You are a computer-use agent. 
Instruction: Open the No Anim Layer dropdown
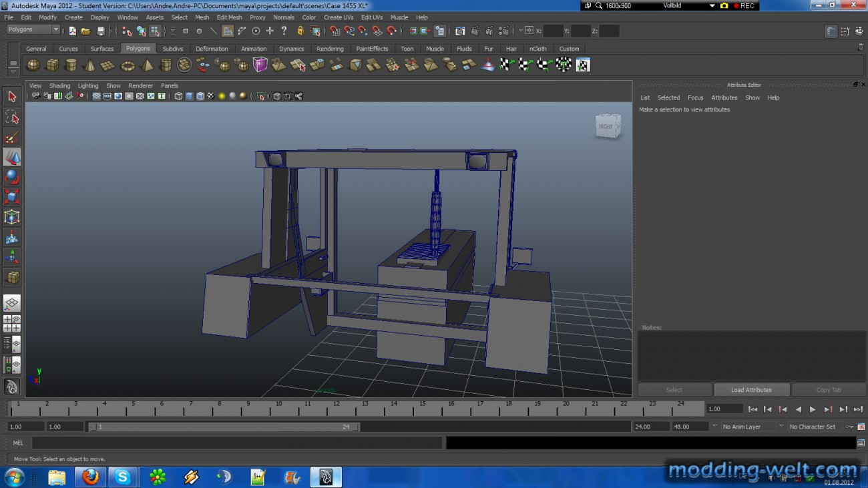pyautogui.click(x=747, y=427)
